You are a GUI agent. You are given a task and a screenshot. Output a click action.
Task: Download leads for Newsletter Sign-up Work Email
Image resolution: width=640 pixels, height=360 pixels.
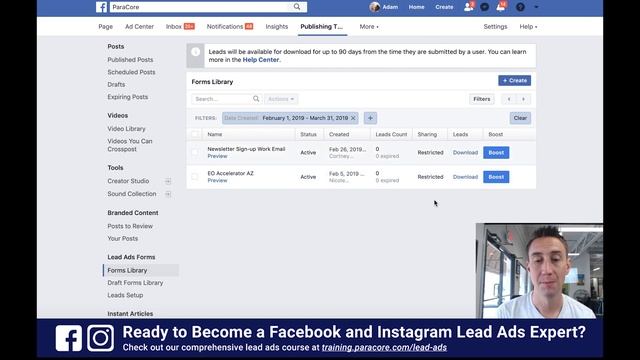[465, 152]
